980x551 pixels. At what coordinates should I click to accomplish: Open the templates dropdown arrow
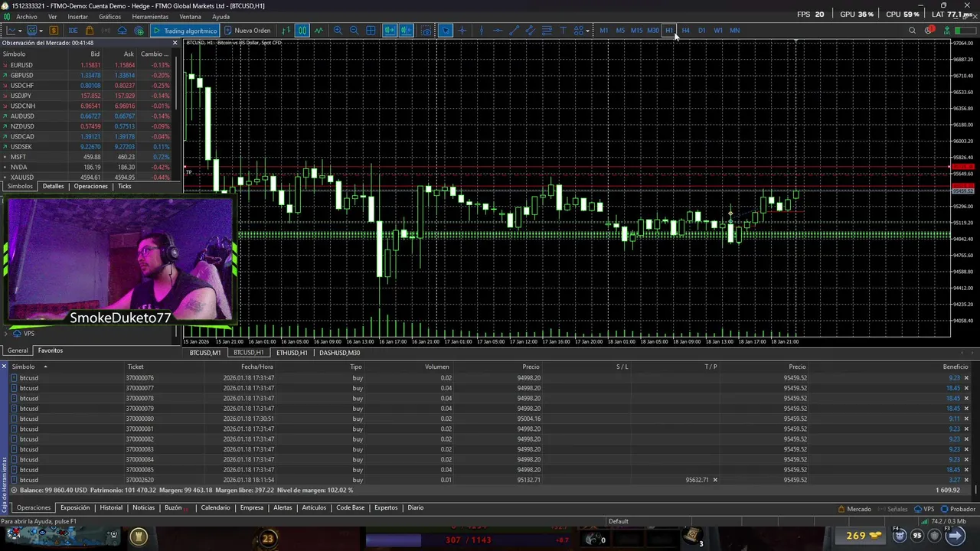[41, 31]
